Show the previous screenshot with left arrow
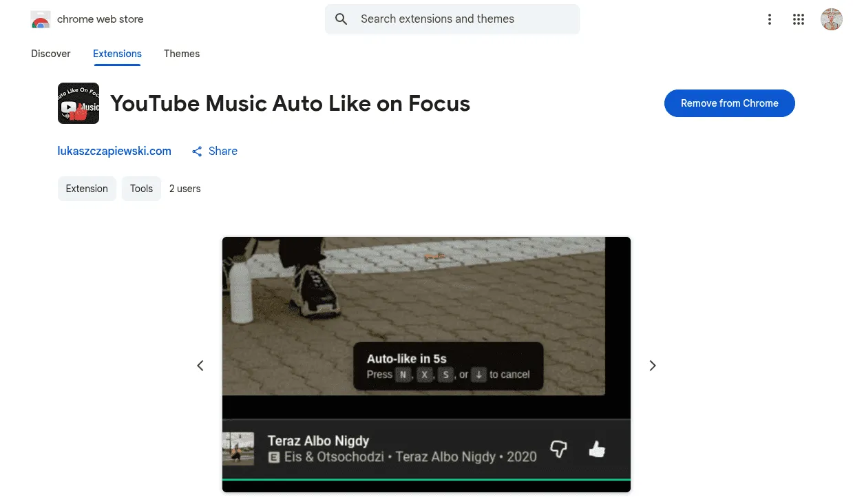853x504 pixels. pos(200,366)
